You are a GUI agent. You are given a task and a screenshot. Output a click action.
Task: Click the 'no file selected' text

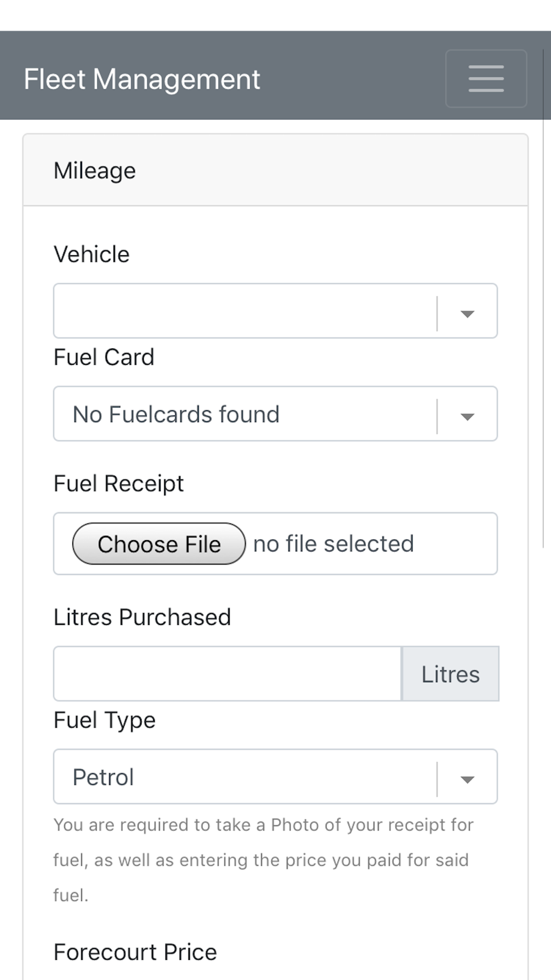point(333,544)
